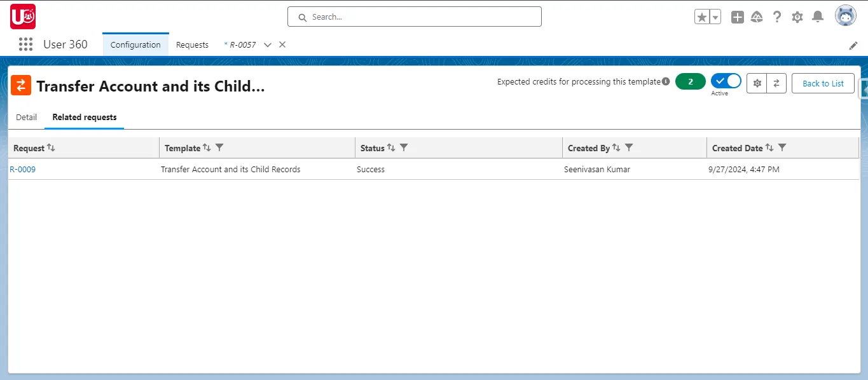868x380 pixels.
Task: View notifications via the bell icon
Action: pos(818,17)
